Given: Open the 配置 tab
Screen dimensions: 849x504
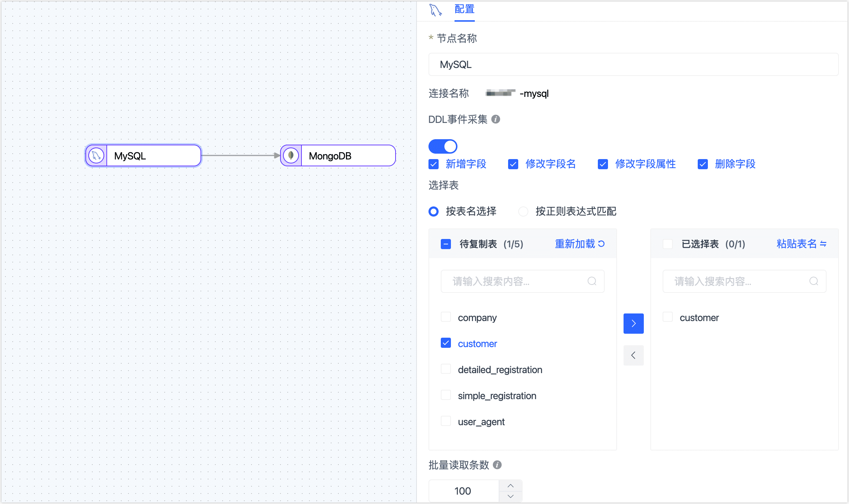Looking at the screenshot, I should pyautogui.click(x=464, y=9).
